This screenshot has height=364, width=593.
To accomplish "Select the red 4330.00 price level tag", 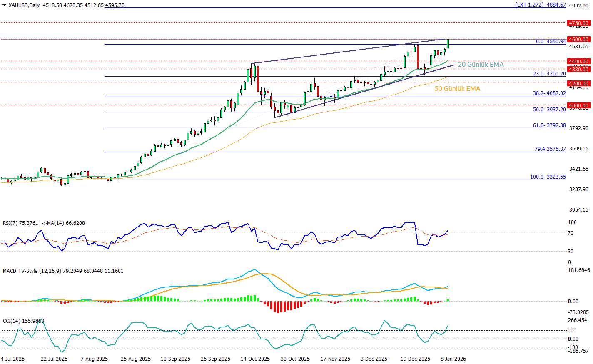I will click(579, 69).
